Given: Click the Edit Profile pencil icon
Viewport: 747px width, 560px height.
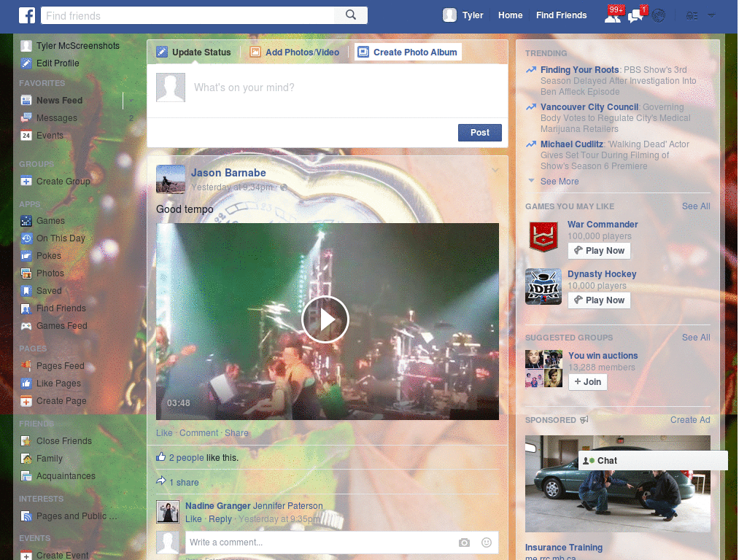Looking at the screenshot, I should (26, 63).
